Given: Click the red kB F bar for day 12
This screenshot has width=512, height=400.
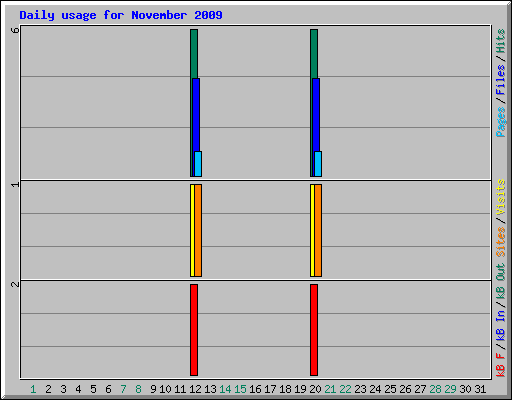Looking at the screenshot, I should click(194, 330).
